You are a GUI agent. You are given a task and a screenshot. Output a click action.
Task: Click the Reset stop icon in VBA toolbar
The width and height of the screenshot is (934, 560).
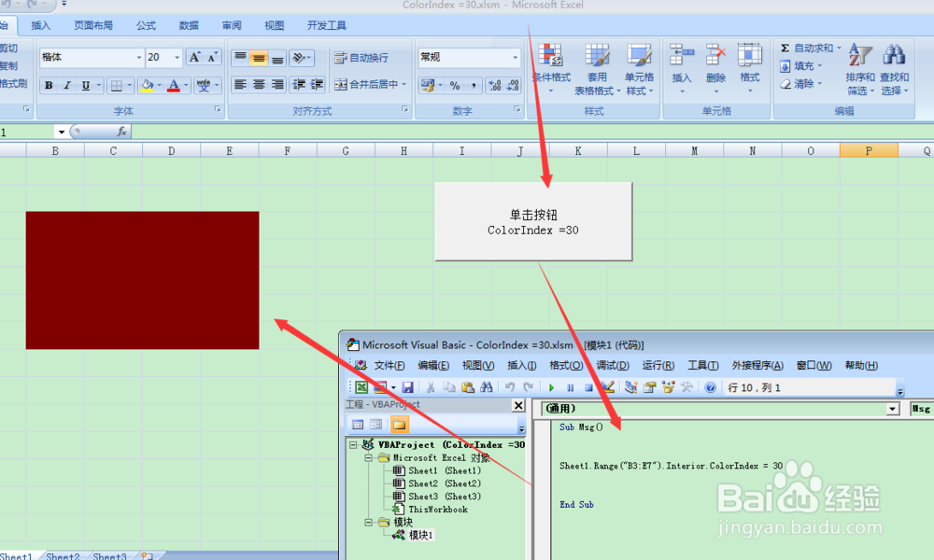pos(588,387)
